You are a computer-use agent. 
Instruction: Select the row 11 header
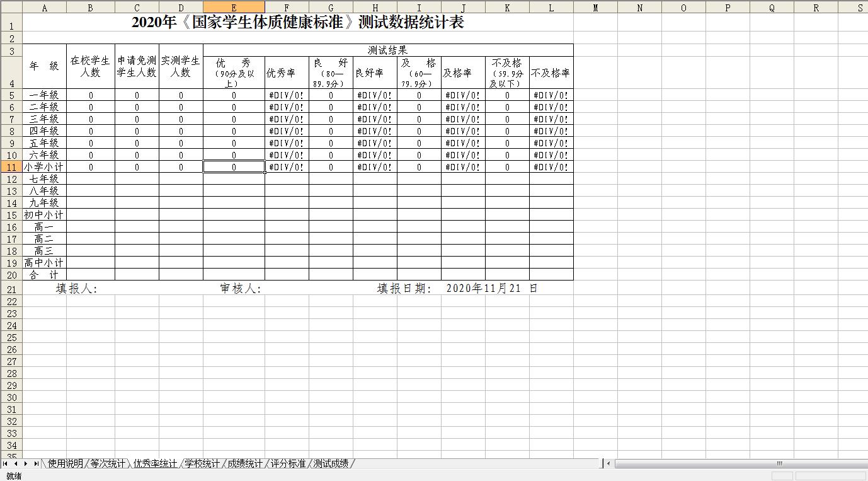click(x=11, y=167)
